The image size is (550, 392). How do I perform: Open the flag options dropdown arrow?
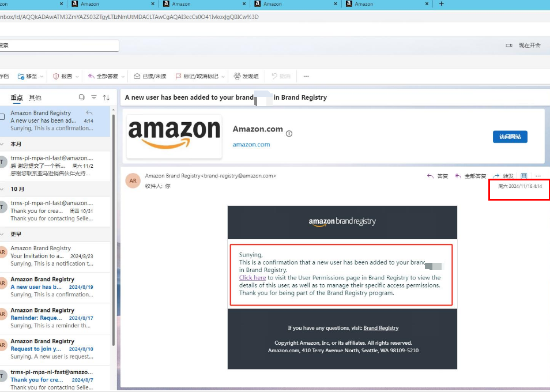[x=223, y=77]
